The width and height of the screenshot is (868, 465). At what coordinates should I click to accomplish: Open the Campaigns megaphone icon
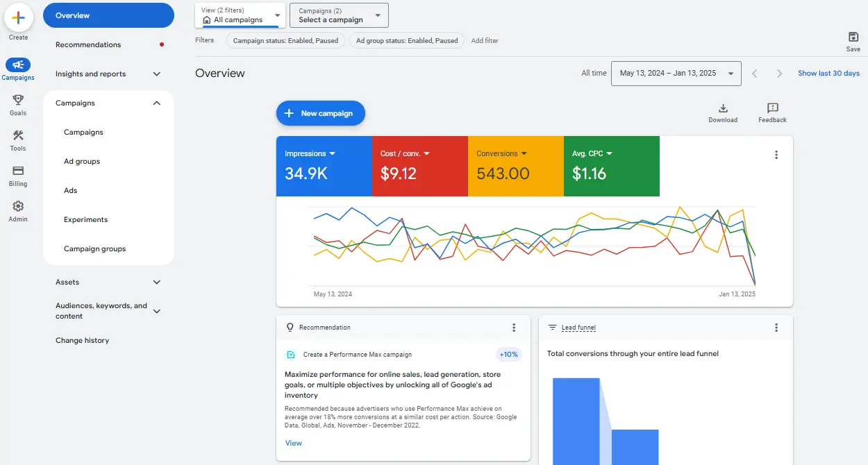pyautogui.click(x=18, y=65)
